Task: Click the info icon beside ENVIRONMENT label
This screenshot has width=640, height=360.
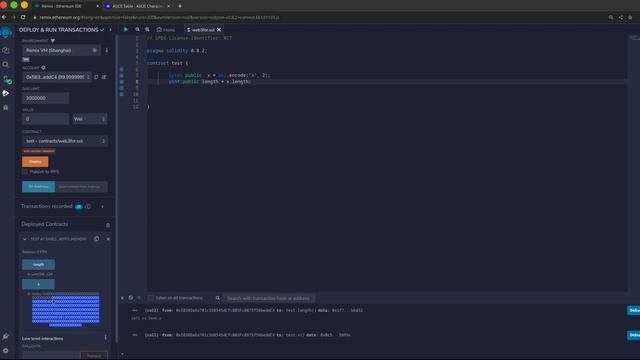Action: (x=53, y=40)
